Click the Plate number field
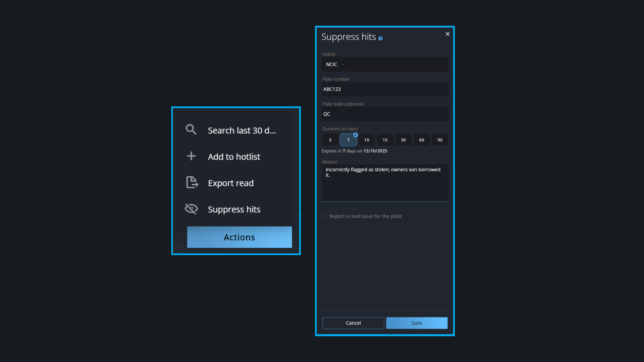This screenshot has height=362, width=644. tap(385, 89)
